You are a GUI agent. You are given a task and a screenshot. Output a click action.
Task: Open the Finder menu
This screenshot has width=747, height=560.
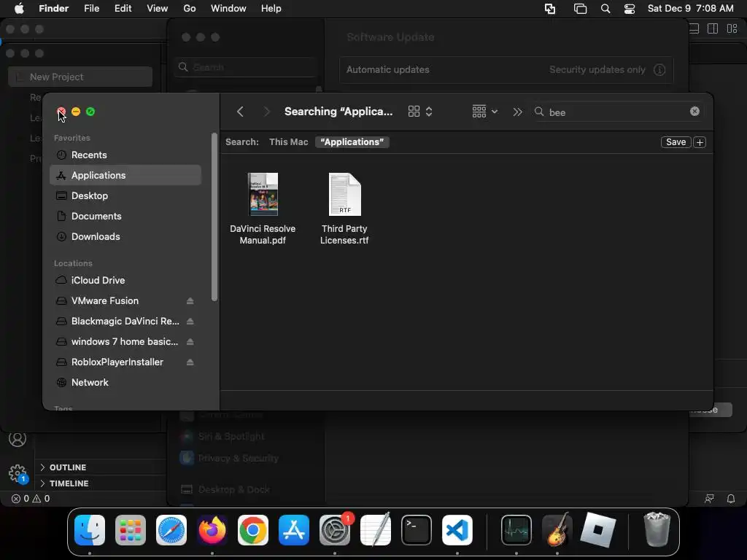(x=54, y=9)
